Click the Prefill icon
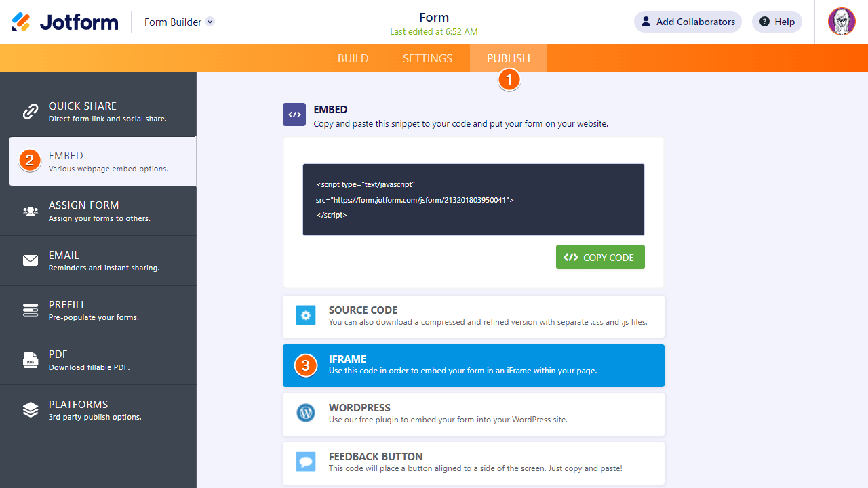The image size is (868, 488). click(31, 310)
